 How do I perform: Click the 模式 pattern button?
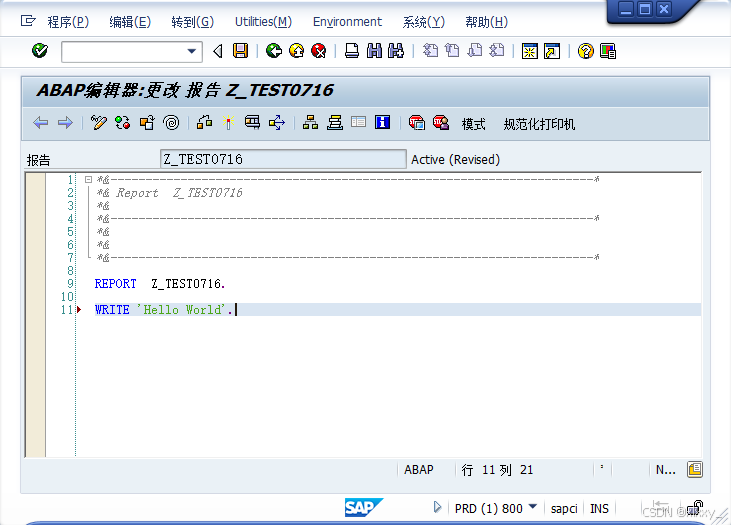473,124
